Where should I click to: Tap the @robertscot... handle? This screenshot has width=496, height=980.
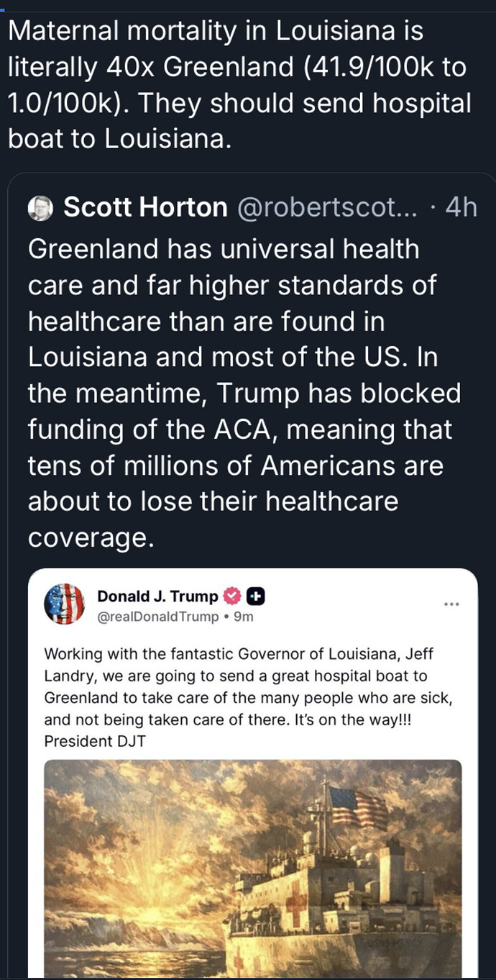click(326, 207)
